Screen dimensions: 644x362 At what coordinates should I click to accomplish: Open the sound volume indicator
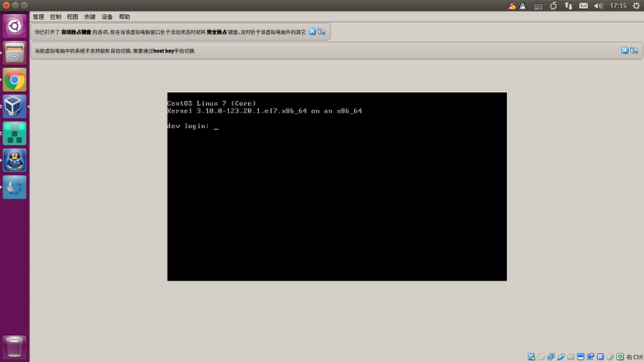pyautogui.click(x=598, y=6)
